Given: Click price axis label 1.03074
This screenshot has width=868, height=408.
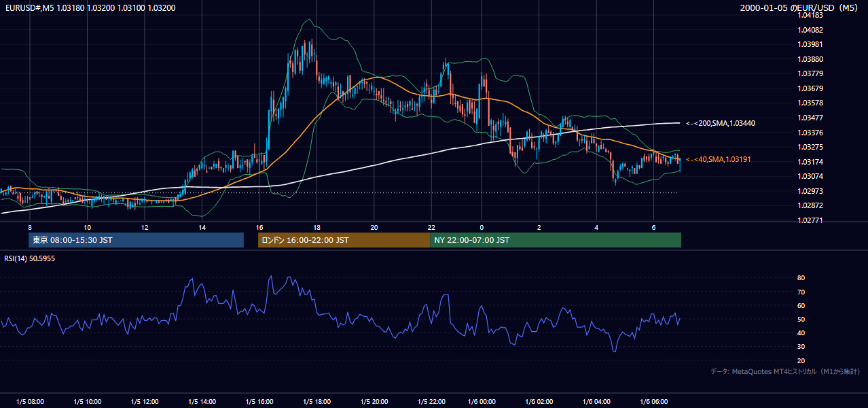Looking at the screenshot, I should click(810, 176).
